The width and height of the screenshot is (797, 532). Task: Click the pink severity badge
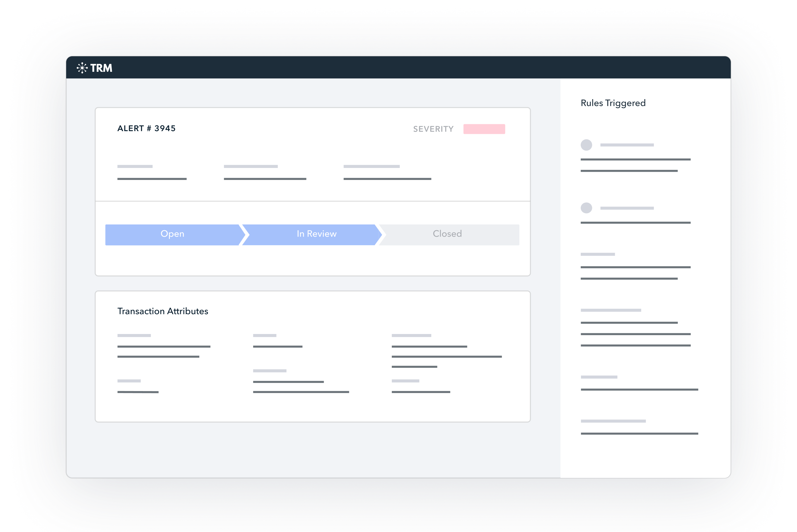click(484, 129)
